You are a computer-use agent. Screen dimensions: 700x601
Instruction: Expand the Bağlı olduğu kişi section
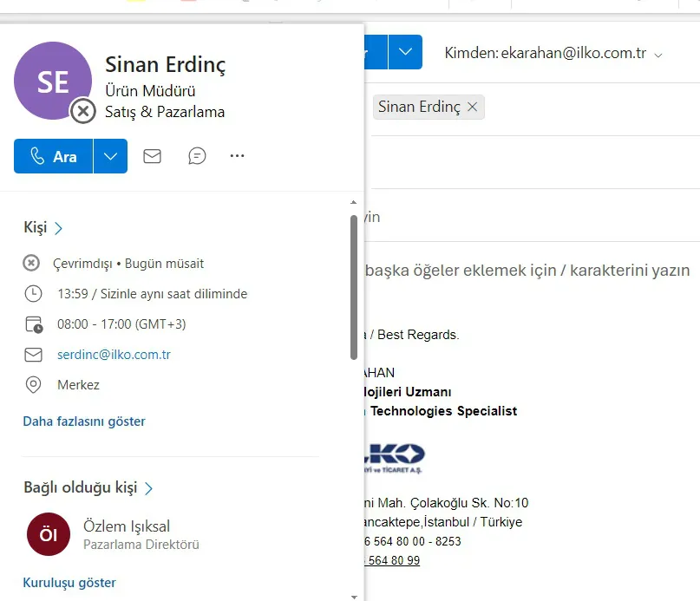[x=149, y=488]
